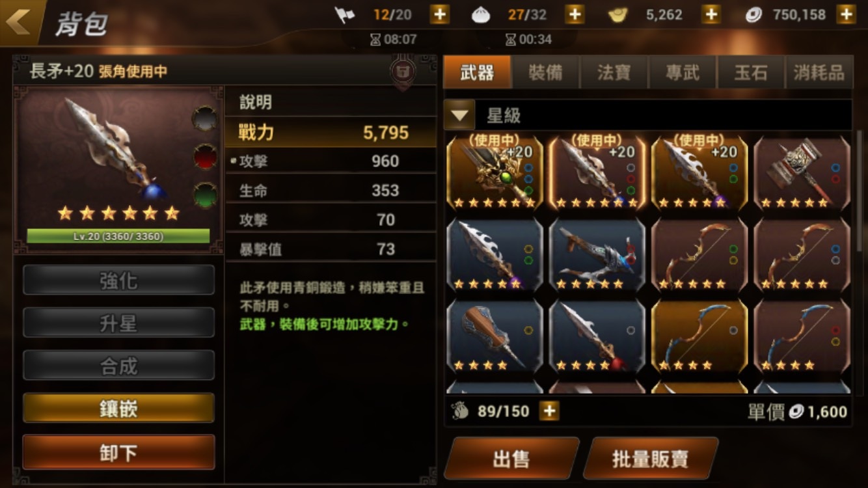The image size is (868, 488).
Task: Open 批量販賣 bulk sell
Action: pyautogui.click(x=651, y=459)
